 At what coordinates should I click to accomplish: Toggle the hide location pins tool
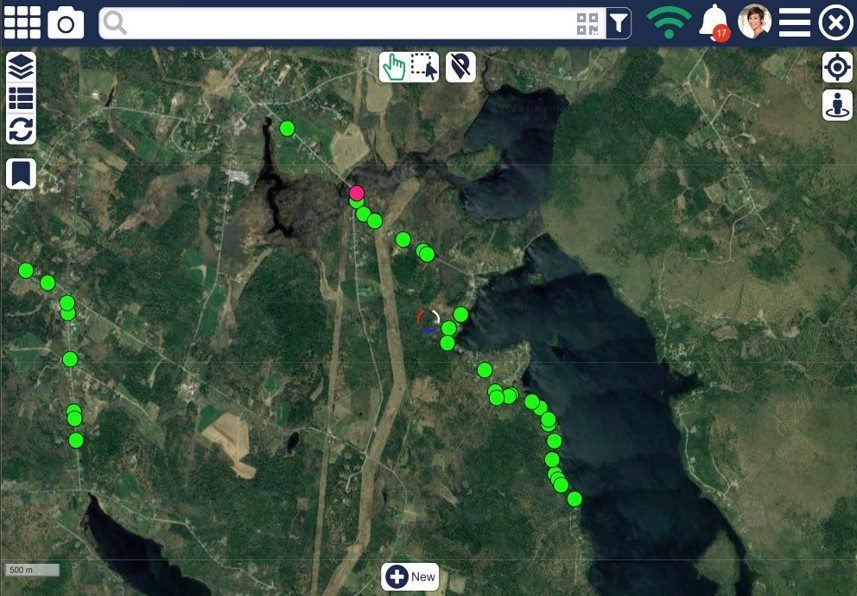tap(460, 67)
